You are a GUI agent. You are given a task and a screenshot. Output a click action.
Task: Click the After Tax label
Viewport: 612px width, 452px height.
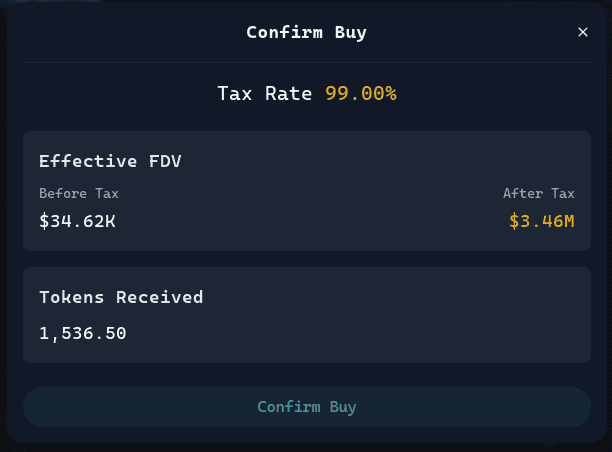tap(538, 193)
